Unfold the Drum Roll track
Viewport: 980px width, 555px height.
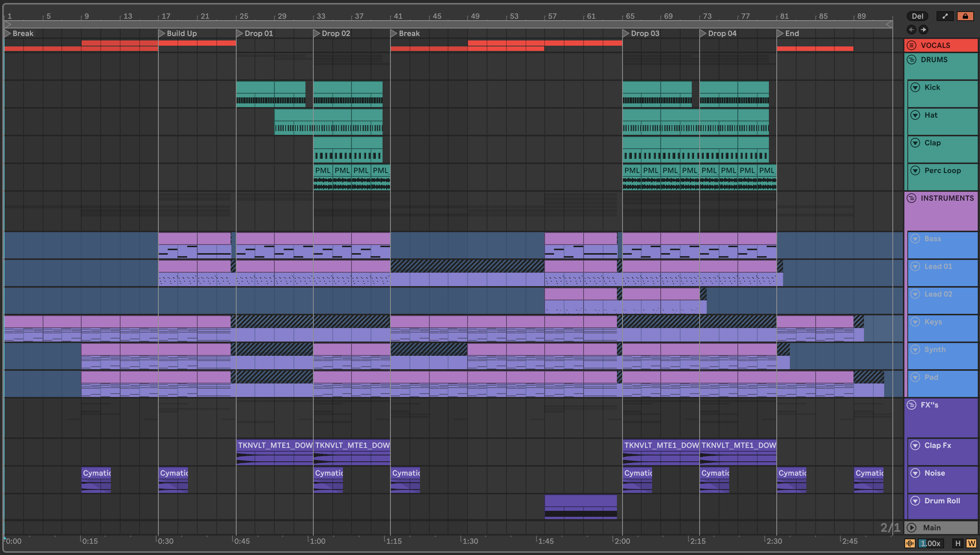click(x=915, y=501)
